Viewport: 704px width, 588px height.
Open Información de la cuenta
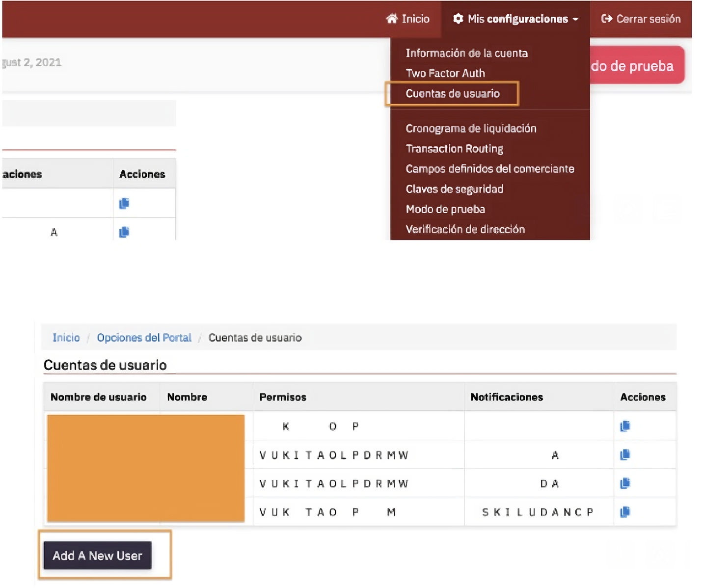pyautogui.click(x=466, y=53)
